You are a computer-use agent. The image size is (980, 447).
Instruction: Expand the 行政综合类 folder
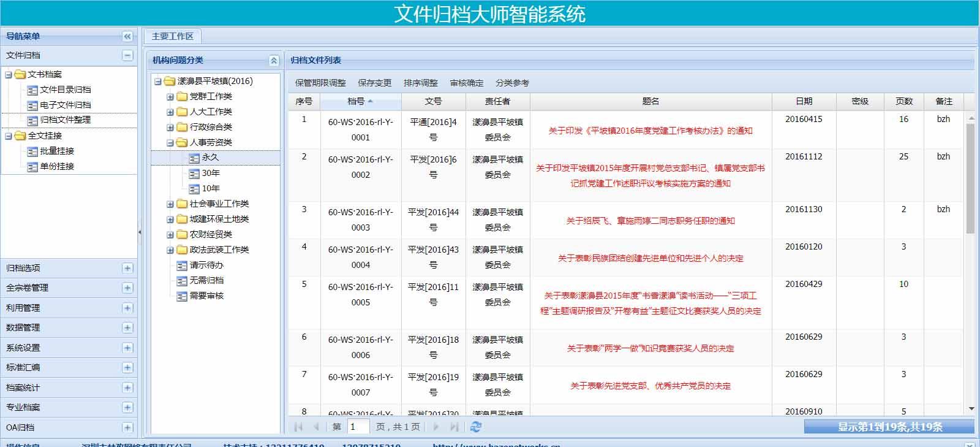(x=170, y=127)
